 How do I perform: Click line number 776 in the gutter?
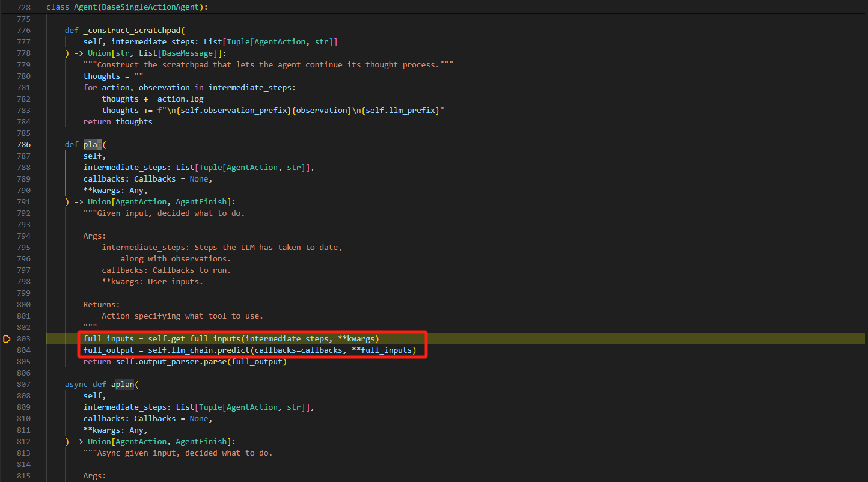pos(23,31)
